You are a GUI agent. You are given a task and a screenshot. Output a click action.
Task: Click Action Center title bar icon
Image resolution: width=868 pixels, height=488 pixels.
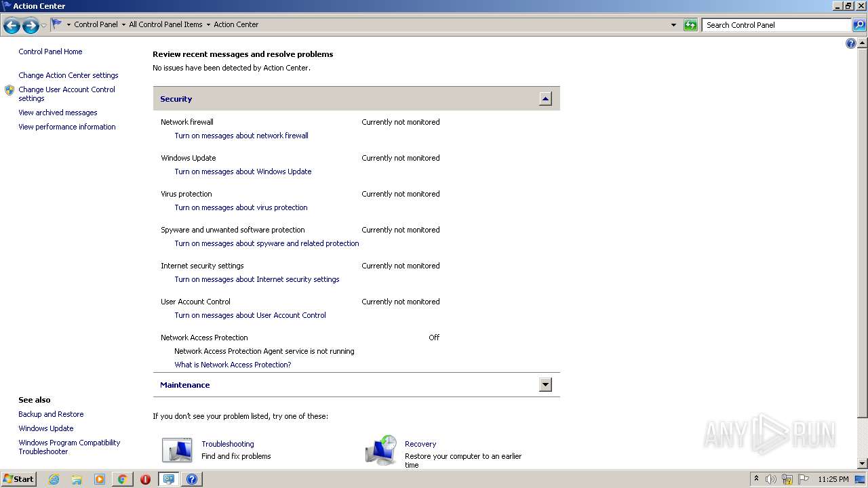[6, 5]
